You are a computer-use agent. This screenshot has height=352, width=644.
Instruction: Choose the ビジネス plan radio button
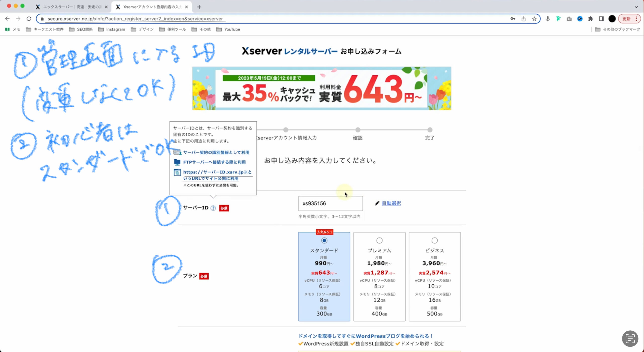pos(434,241)
